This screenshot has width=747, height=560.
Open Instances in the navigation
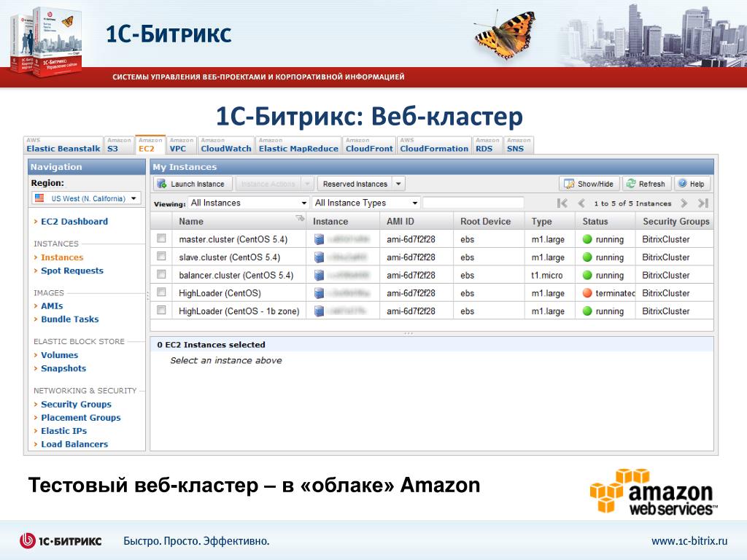click(62, 257)
